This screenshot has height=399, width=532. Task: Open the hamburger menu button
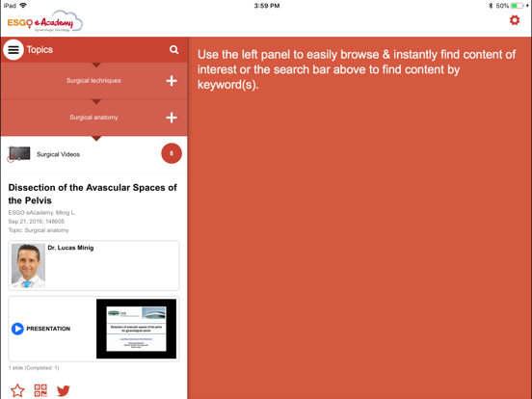(x=13, y=50)
